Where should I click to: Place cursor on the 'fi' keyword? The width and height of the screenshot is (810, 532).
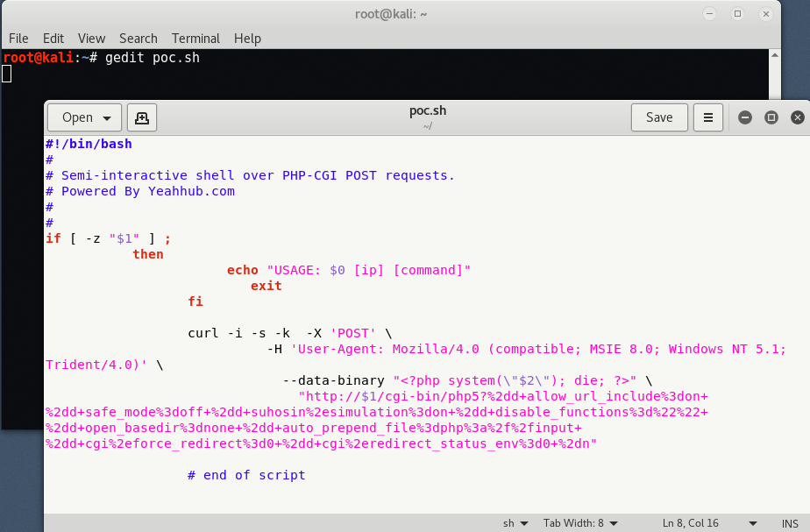click(x=195, y=301)
